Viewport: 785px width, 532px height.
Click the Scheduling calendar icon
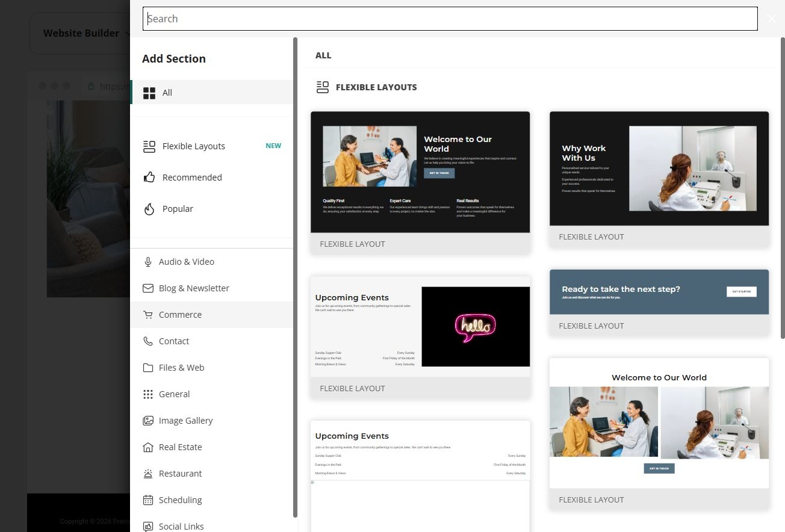point(148,500)
